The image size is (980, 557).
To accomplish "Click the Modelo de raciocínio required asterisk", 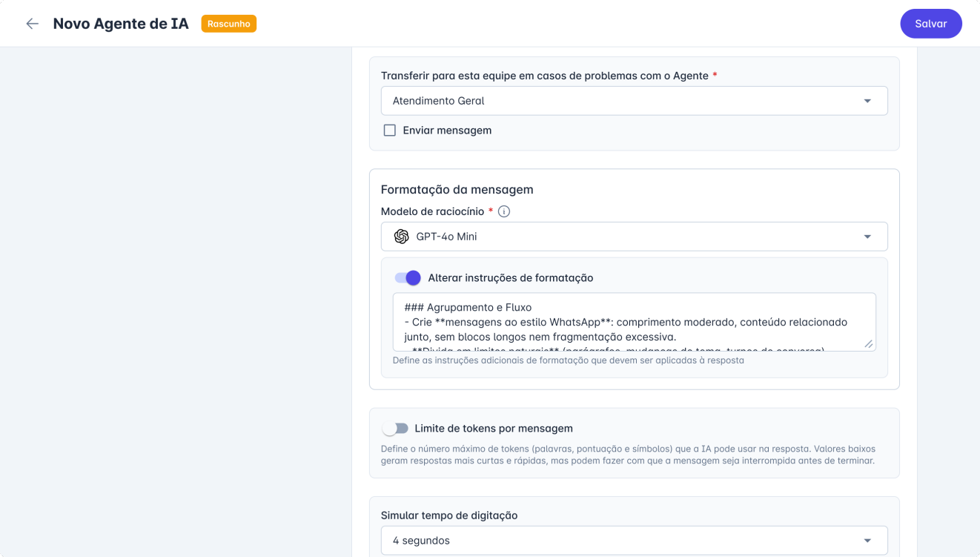I will pyautogui.click(x=491, y=211).
